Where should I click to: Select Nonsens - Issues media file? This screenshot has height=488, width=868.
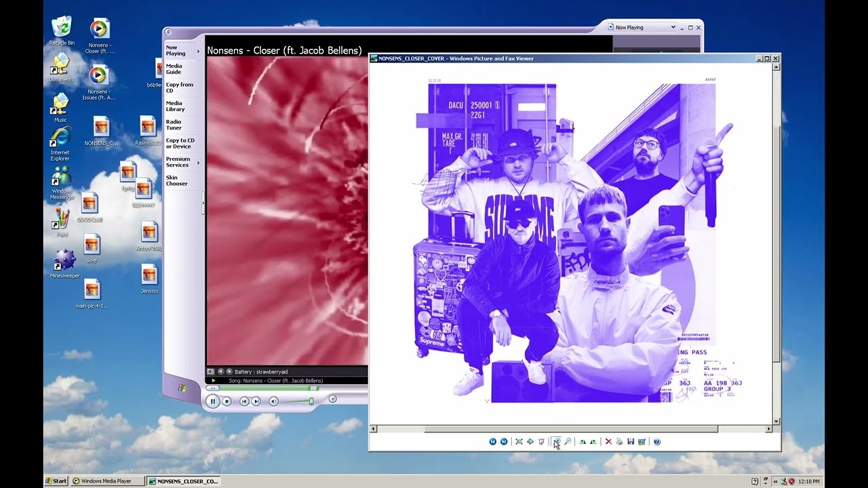pyautogui.click(x=99, y=83)
